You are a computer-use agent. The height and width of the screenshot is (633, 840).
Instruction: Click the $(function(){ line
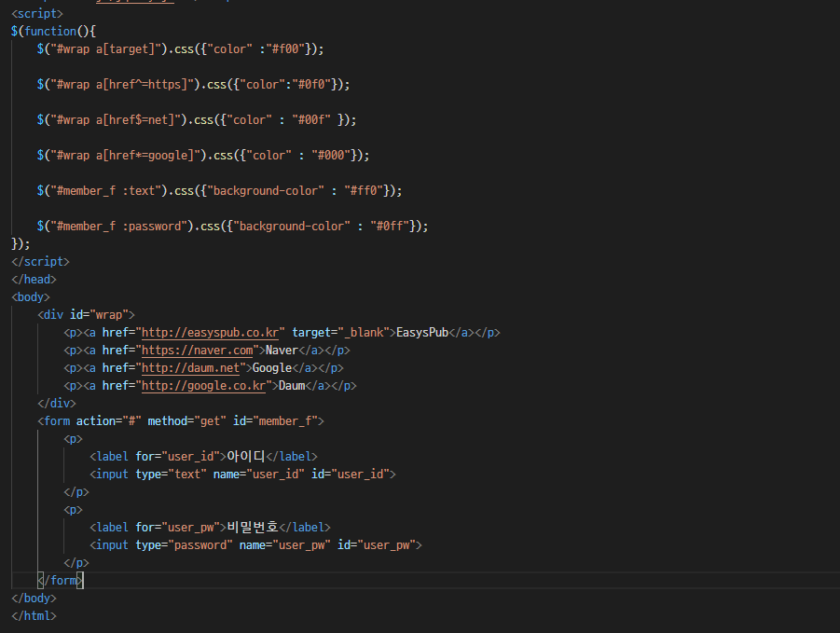53,31
